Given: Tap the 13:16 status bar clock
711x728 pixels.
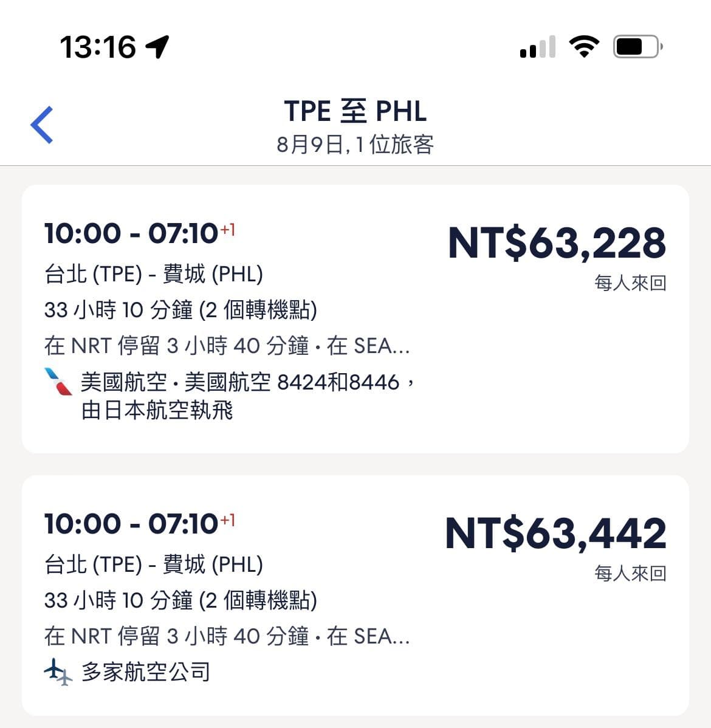Looking at the screenshot, I should pyautogui.click(x=98, y=47).
